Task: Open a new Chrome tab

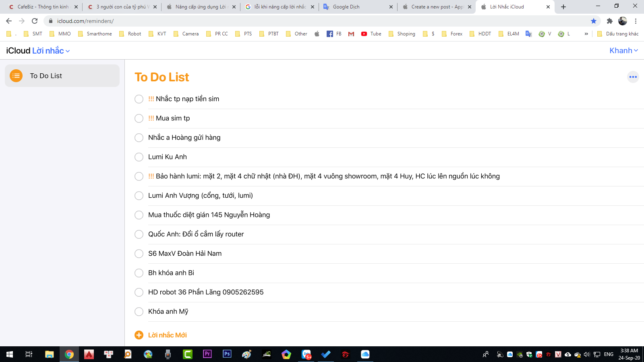Action: click(x=563, y=7)
